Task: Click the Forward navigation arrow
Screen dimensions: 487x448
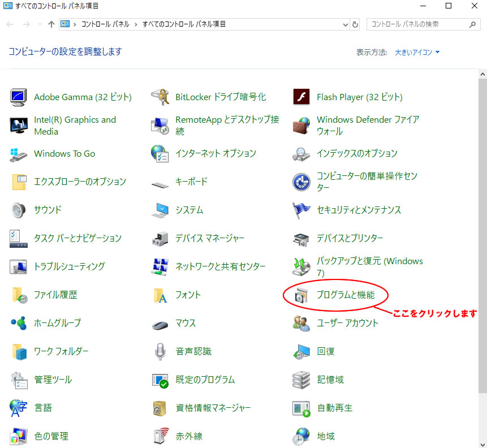Action: [27, 24]
